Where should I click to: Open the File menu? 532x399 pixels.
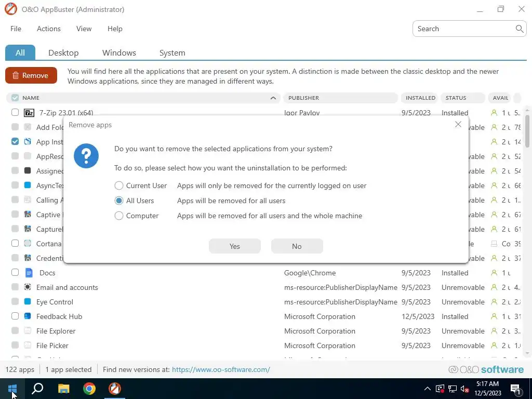tap(16, 29)
